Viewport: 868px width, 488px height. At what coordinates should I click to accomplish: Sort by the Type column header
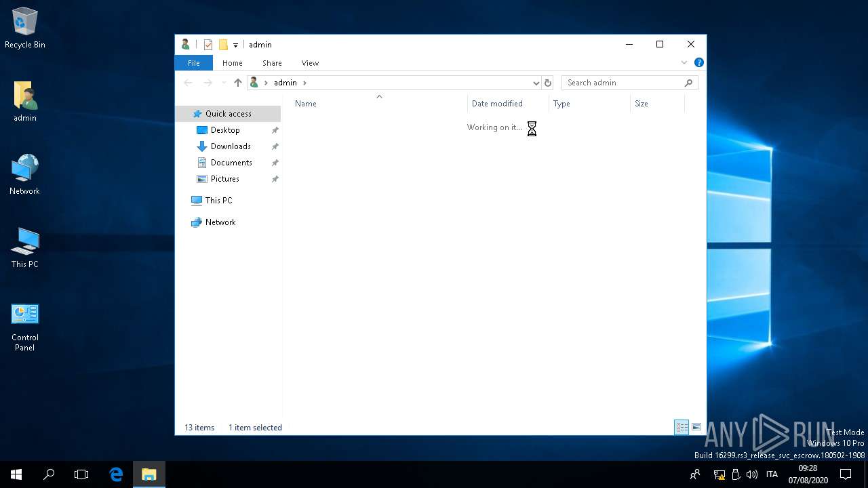pos(589,104)
